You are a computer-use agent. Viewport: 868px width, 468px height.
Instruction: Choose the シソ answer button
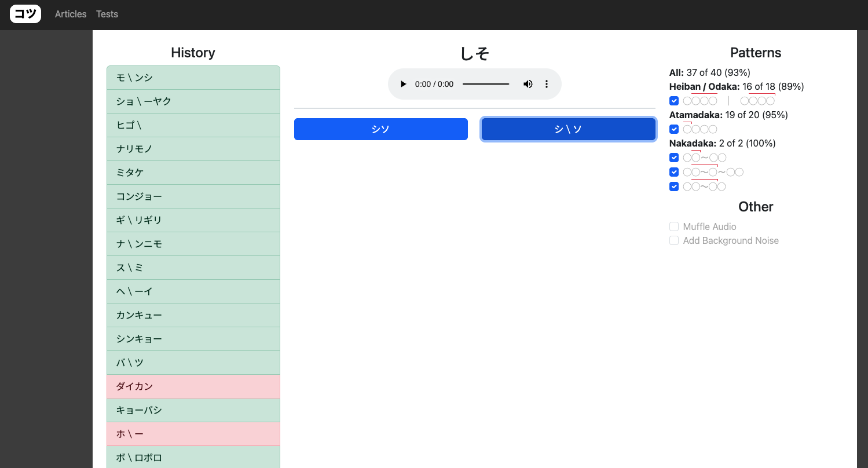pyautogui.click(x=381, y=129)
